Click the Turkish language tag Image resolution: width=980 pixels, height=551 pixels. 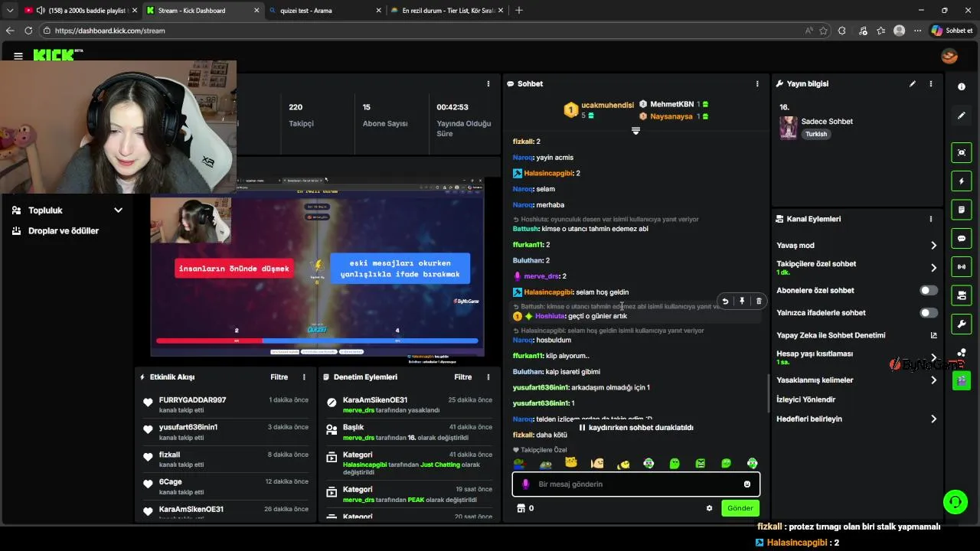coord(816,134)
